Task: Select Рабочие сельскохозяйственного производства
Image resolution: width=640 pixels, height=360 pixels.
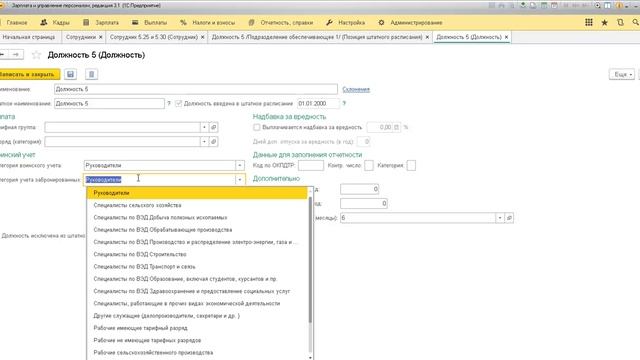Action: [x=197, y=352]
